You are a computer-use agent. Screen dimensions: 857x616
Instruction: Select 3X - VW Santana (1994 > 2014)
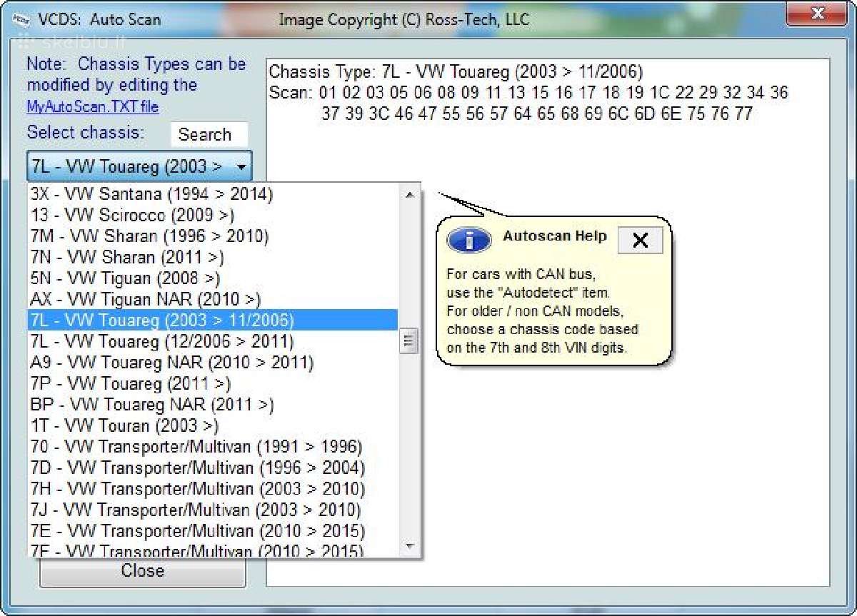pyautogui.click(x=213, y=194)
